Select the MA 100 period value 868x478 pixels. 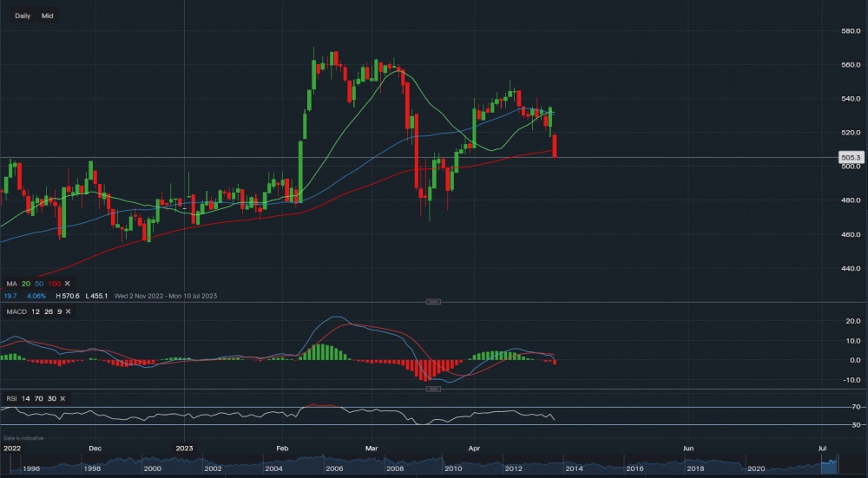pos(54,284)
